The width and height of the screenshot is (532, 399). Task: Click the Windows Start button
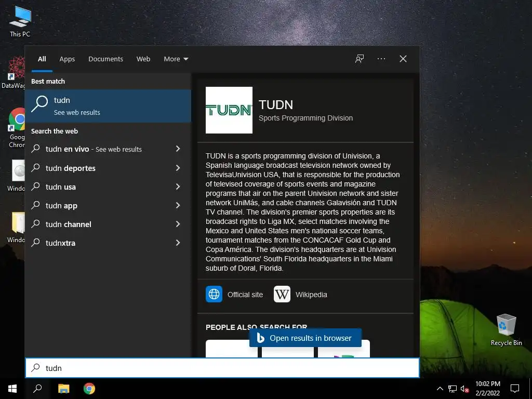pos(12,389)
